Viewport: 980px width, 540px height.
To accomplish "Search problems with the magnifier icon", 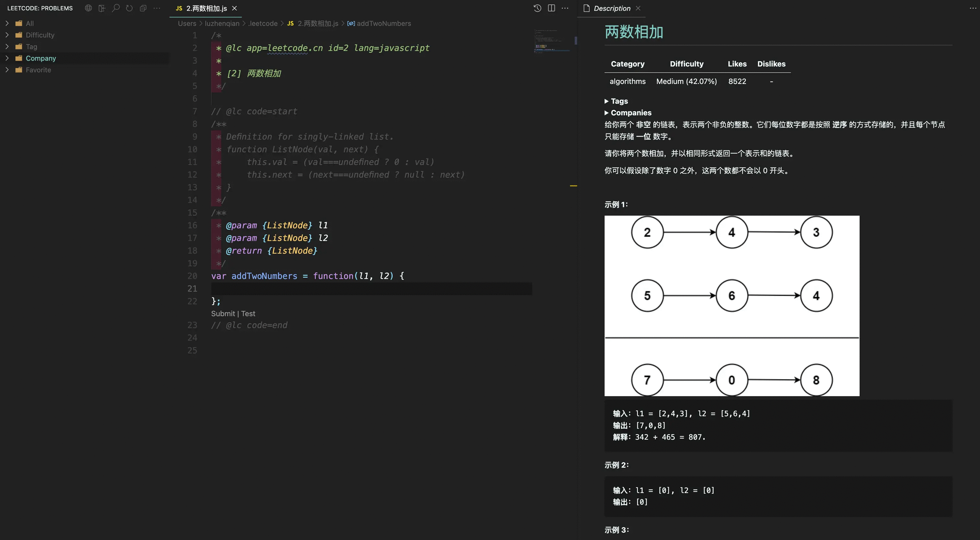I will [x=116, y=8].
